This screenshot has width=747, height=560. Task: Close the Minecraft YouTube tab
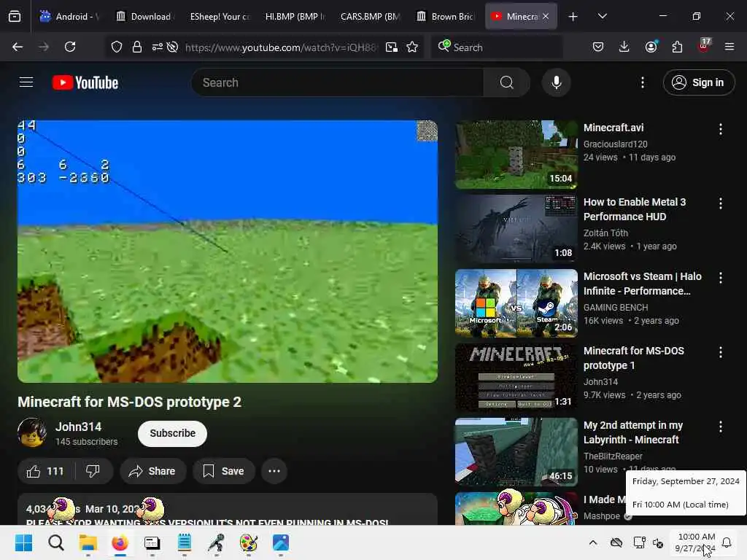(546, 16)
